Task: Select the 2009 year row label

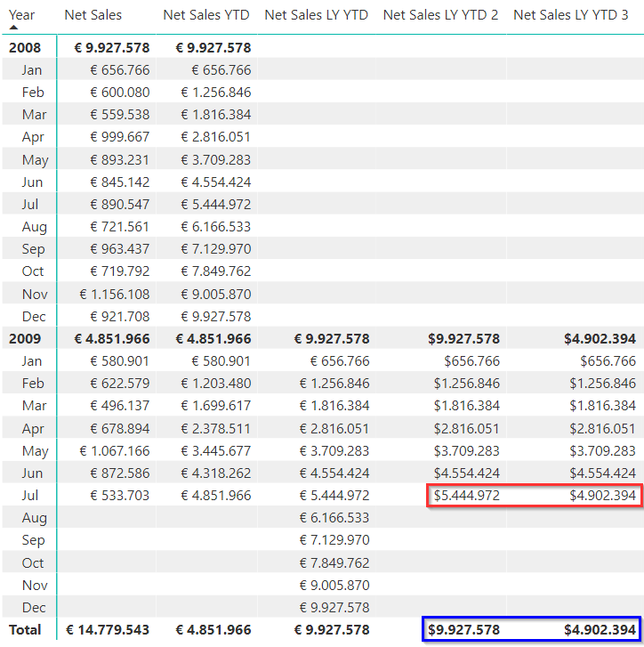Action: tap(25, 338)
